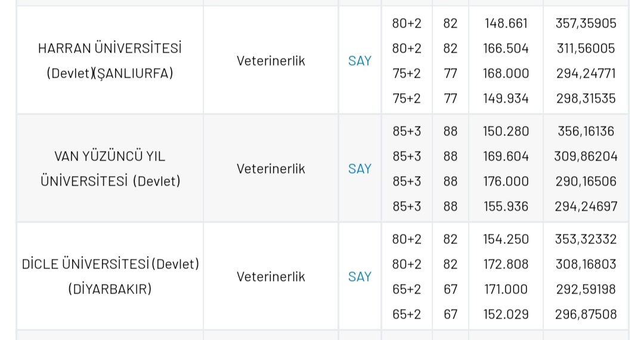Click score 296,87508 in the Dicle row
The width and height of the screenshot is (644, 340).
point(586,314)
